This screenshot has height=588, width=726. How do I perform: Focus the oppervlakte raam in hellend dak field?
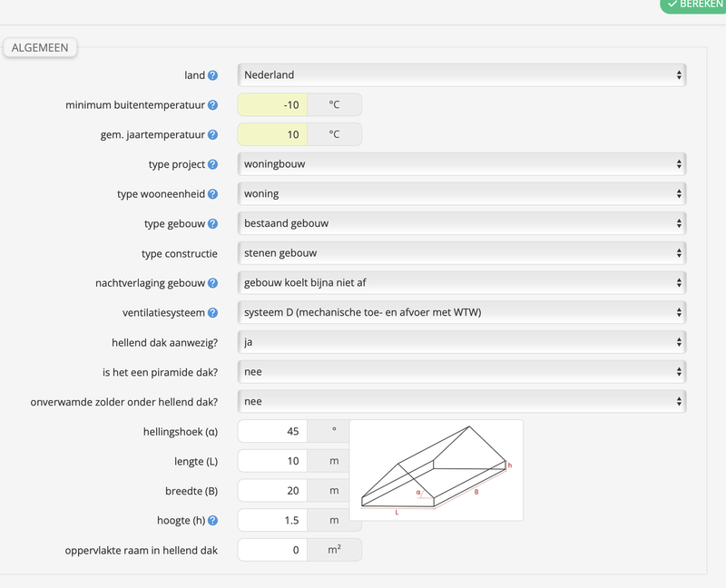[272, 550]
